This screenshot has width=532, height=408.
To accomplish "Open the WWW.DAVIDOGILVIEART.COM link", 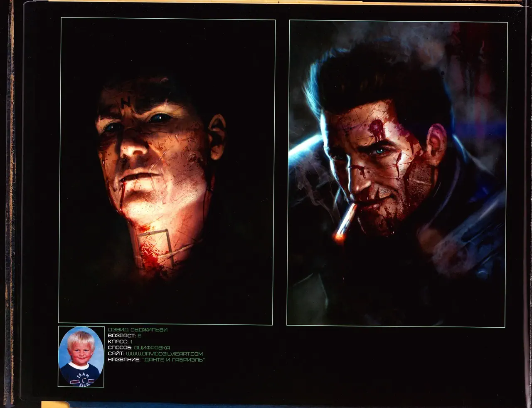I will (164, 354).
